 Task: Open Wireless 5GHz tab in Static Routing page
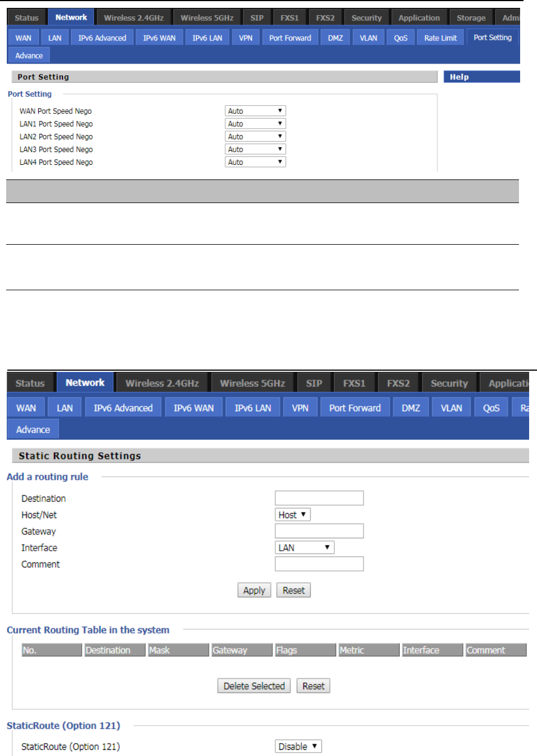(252, 383)
